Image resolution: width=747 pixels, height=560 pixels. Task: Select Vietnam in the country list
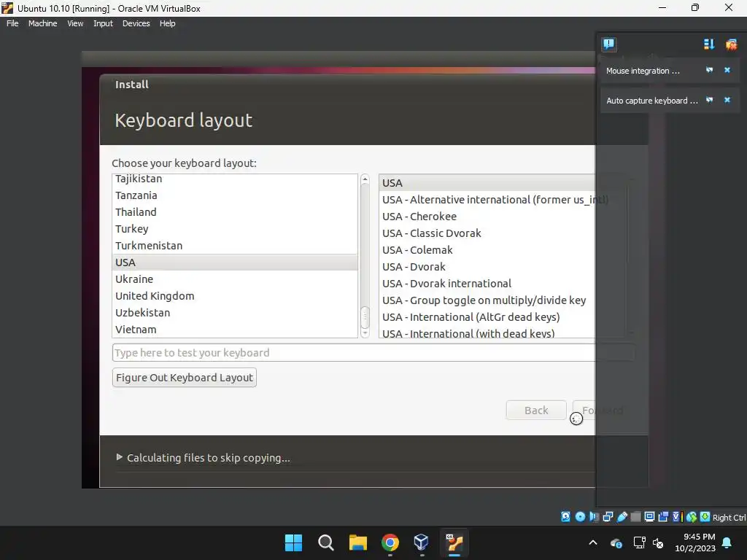235,329
